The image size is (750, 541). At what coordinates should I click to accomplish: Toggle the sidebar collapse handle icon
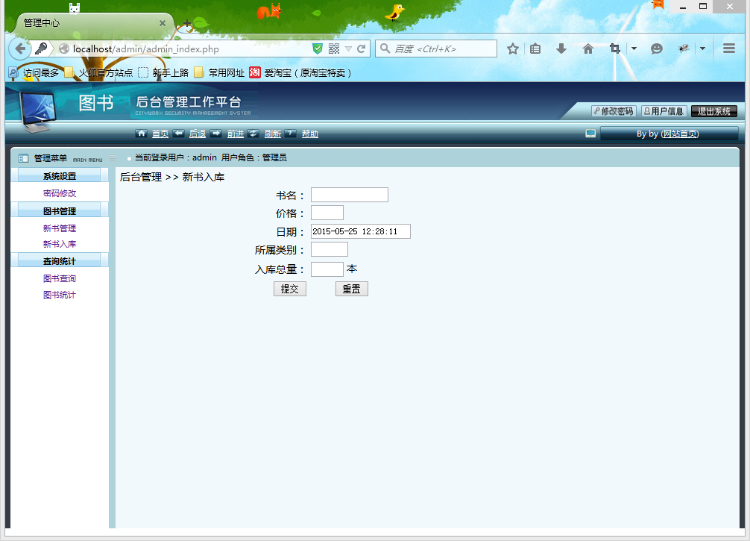point(112,157)
